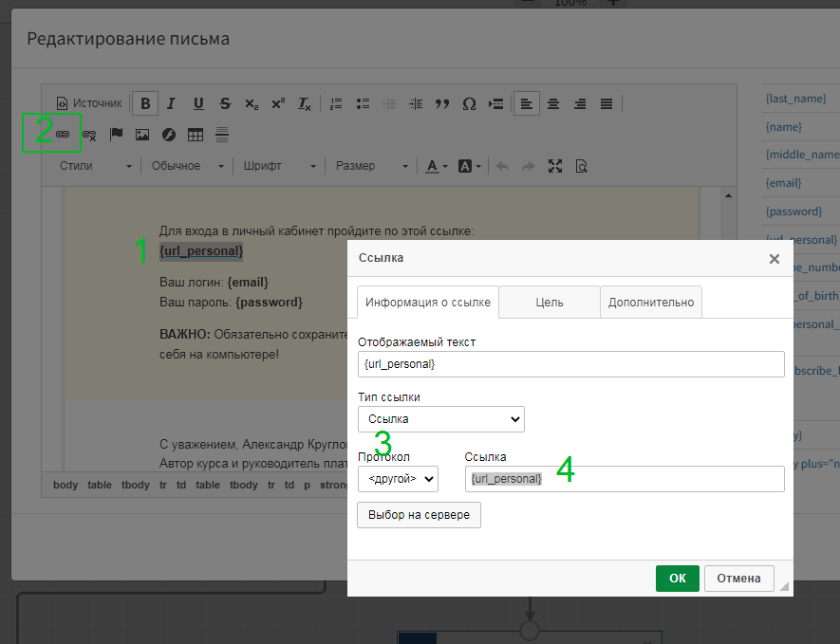
Task: Expand the Размер font size dropdown
Action: 371,166
